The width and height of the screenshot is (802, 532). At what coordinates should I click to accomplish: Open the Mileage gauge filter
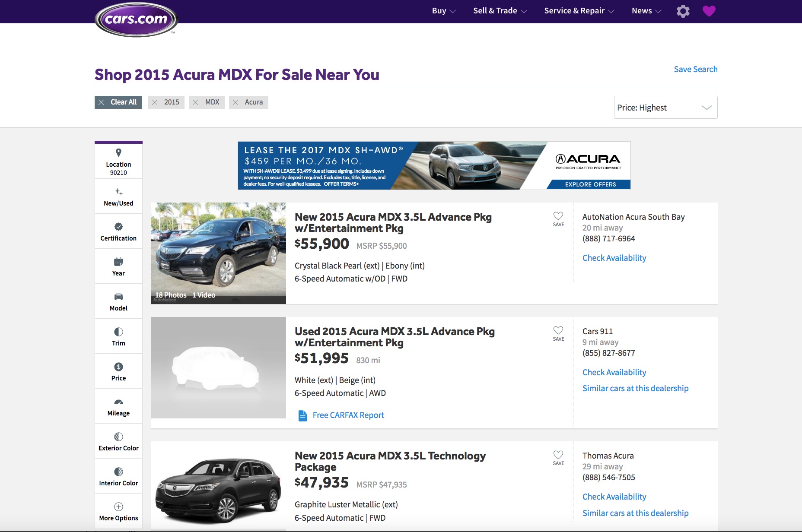118,407
